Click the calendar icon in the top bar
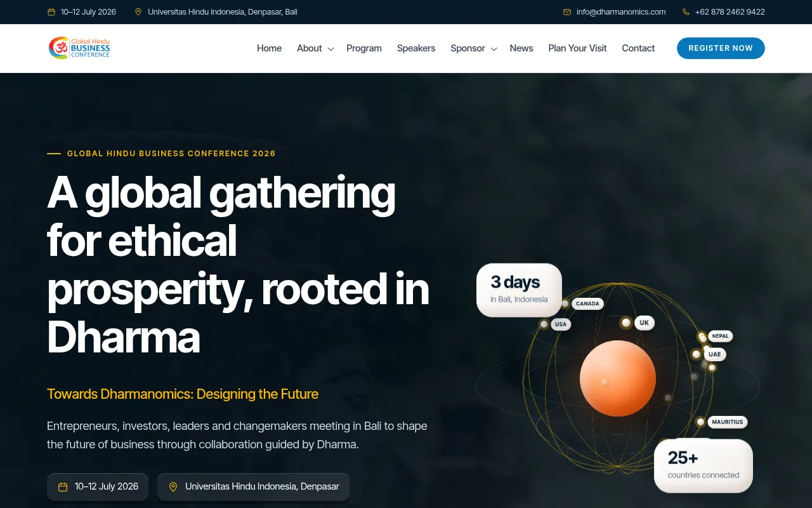Image resolution: width=812 pixels, height=508 pixels. tap(51, 12)
